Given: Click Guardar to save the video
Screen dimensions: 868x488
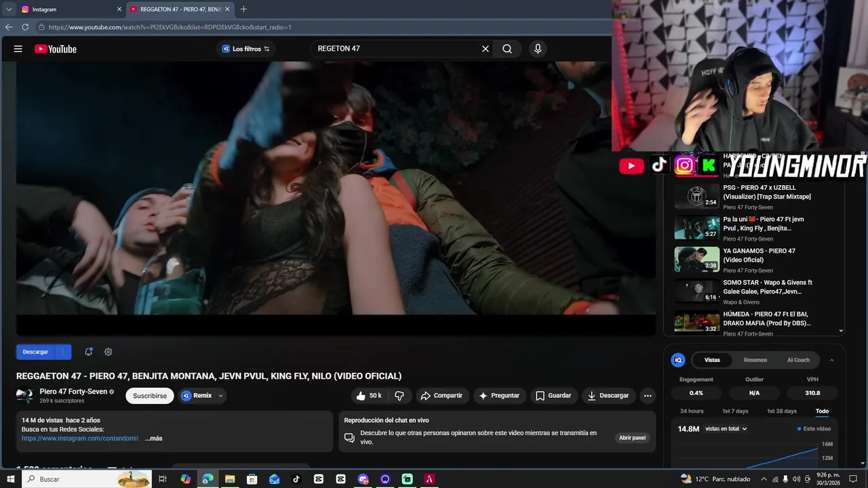Looking at the screenshot, I should 554,396.
